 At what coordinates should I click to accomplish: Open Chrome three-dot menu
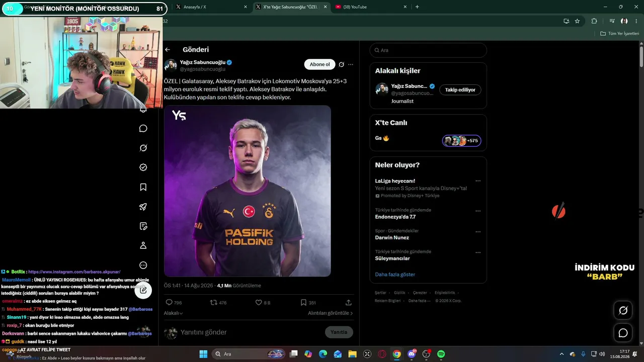[636, 21]
